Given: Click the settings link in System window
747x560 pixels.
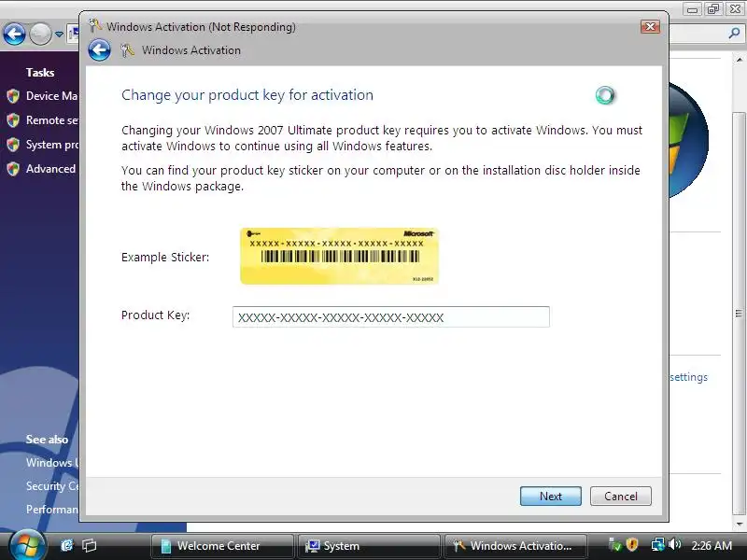Looking at the screenshot, I should (688, 377).
